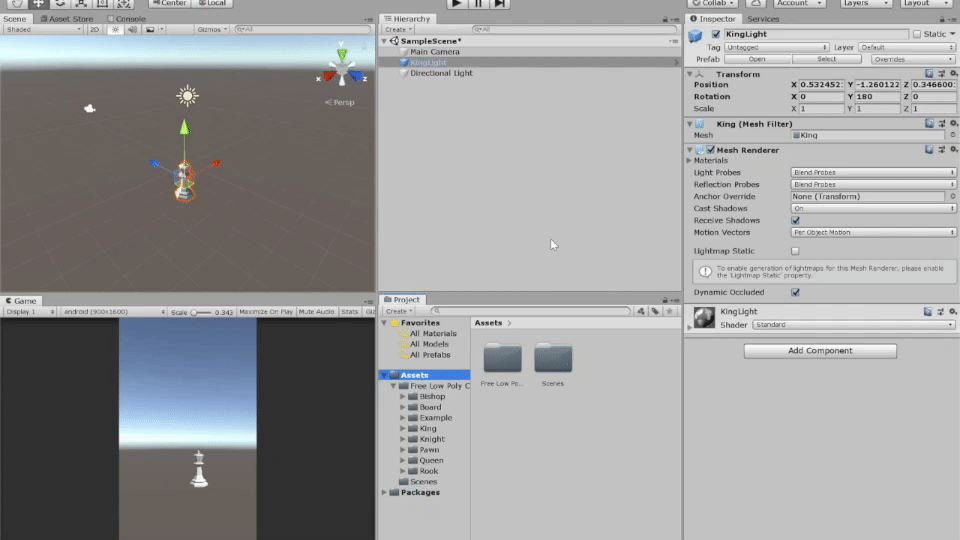Uncheck the Receive Shadows checkbox
The image size is (960, 540).
[795, 221]
